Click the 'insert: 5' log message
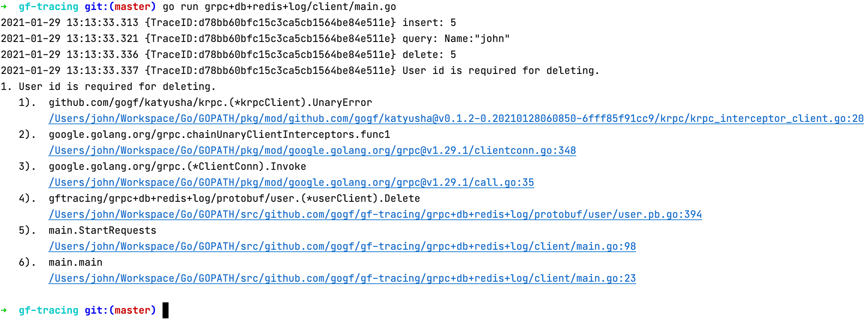Image resolution: width=868 pixels, height=319 pixels. tap(429, 23)
